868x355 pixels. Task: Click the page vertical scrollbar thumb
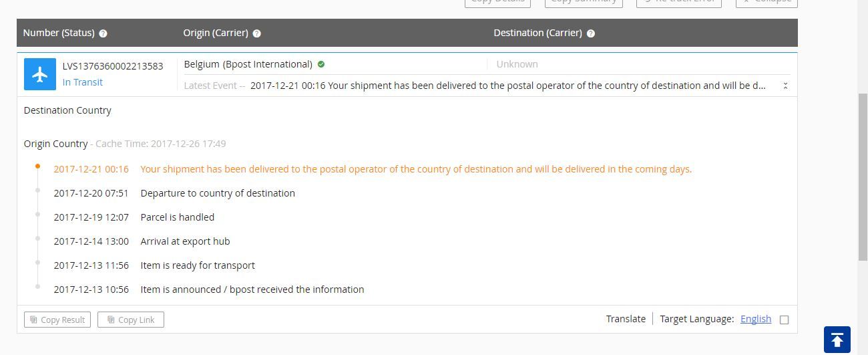pos(863,177)
